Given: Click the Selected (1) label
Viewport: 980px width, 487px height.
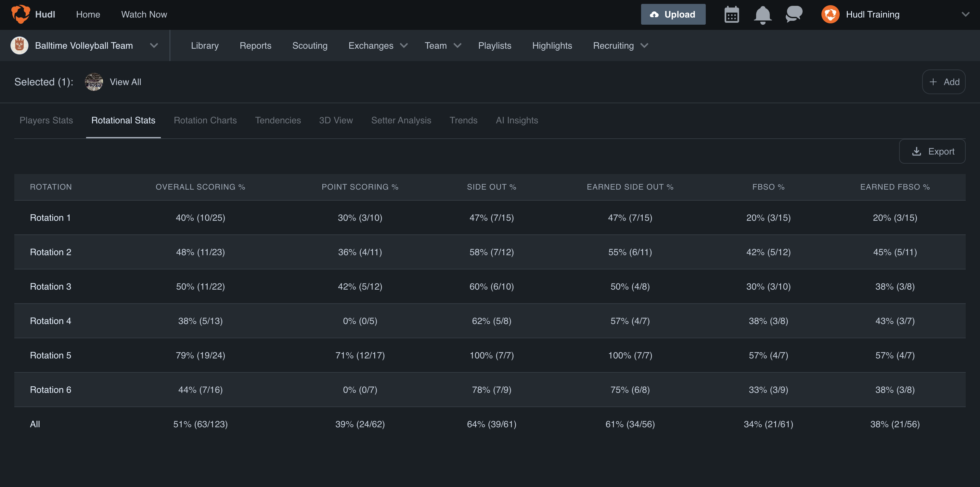Looking at the screenshot, I should tap(44, 82).
